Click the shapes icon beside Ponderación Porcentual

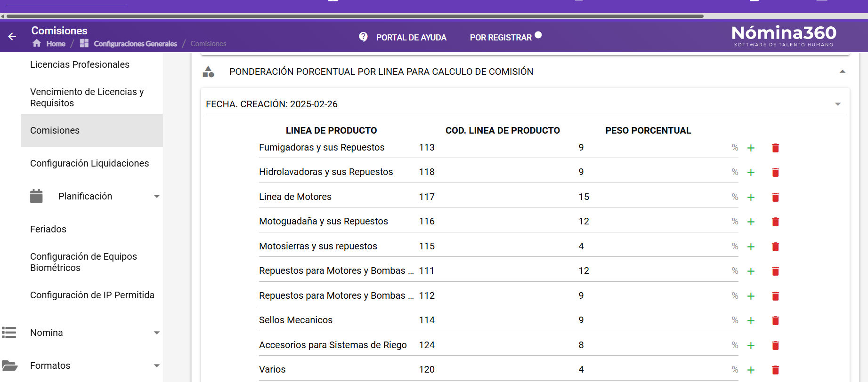208,72
